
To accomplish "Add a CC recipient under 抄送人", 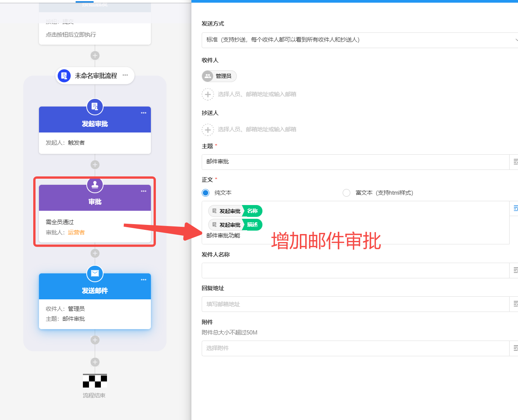I will 208,130.
